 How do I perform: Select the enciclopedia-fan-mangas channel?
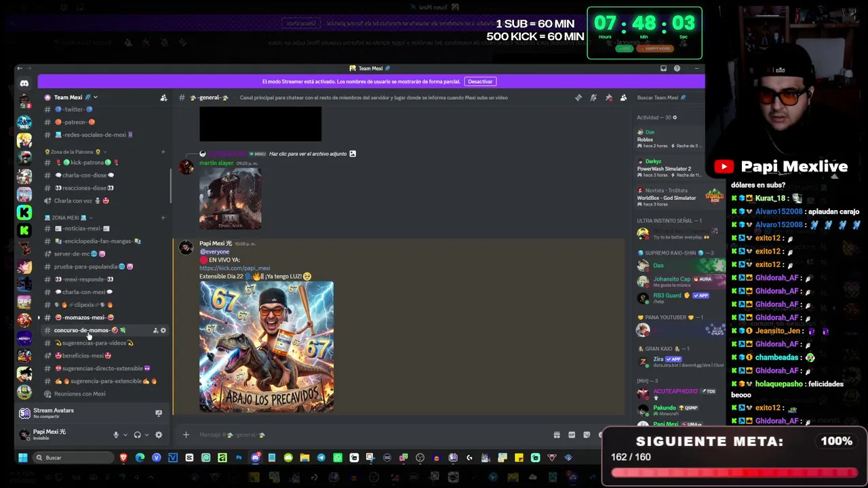pos(105,241)
